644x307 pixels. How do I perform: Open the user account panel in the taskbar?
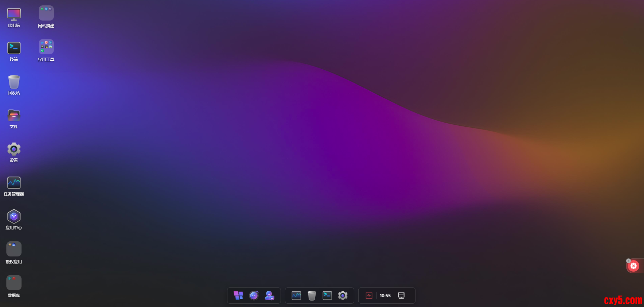[x=270, y=295]
